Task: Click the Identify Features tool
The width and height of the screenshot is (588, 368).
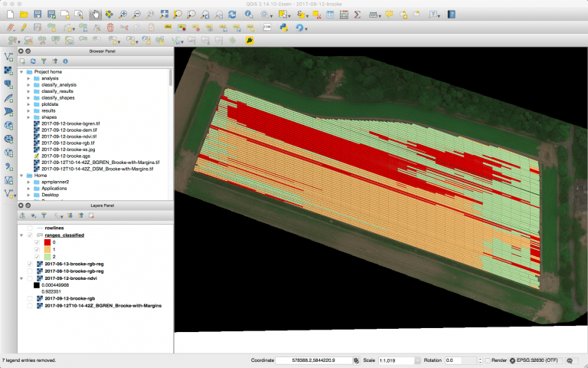Action: pos(249,15)
